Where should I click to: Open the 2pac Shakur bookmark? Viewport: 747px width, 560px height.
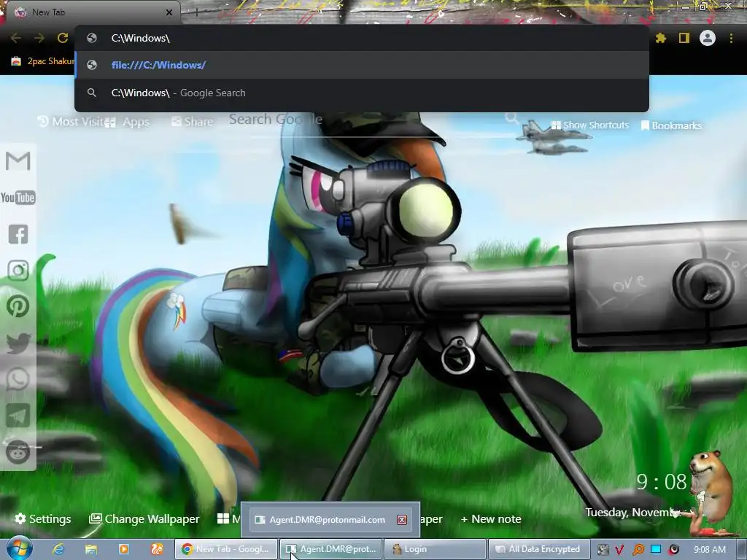pyautogui.click(x=43, y=61)
